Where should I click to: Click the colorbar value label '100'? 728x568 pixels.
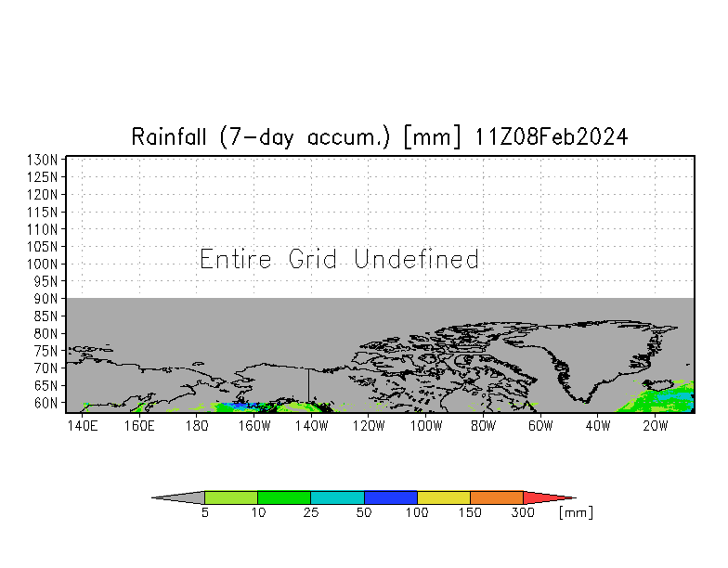(x=416, y=512)
